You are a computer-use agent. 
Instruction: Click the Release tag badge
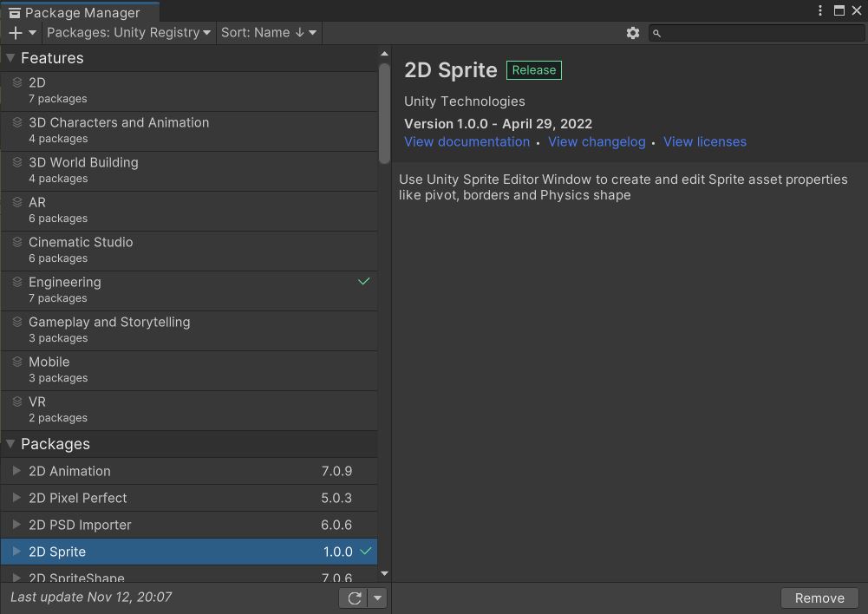coord(533,70)
